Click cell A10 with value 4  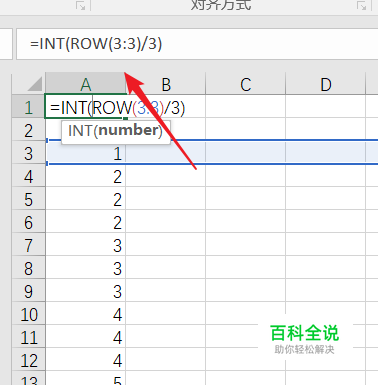click(85, 314)
